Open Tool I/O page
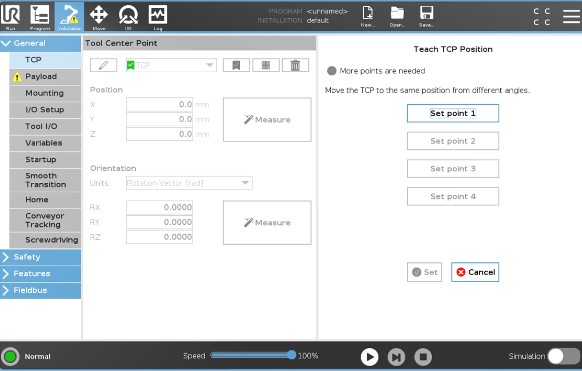 click(45, 127)
